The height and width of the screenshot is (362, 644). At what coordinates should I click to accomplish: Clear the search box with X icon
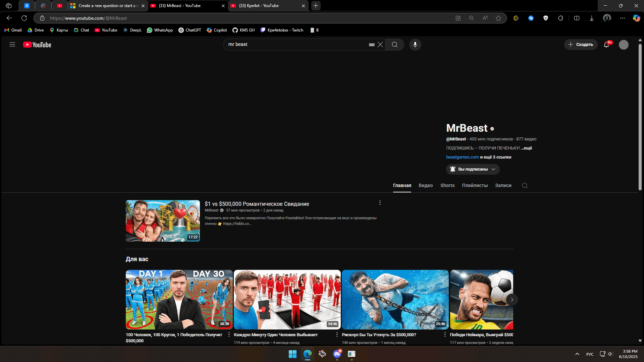[x=380, y=45]
